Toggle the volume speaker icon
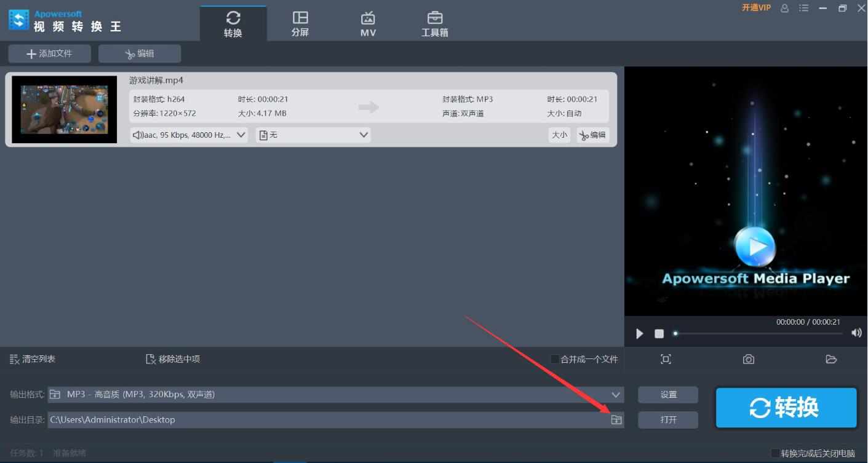 856,333
